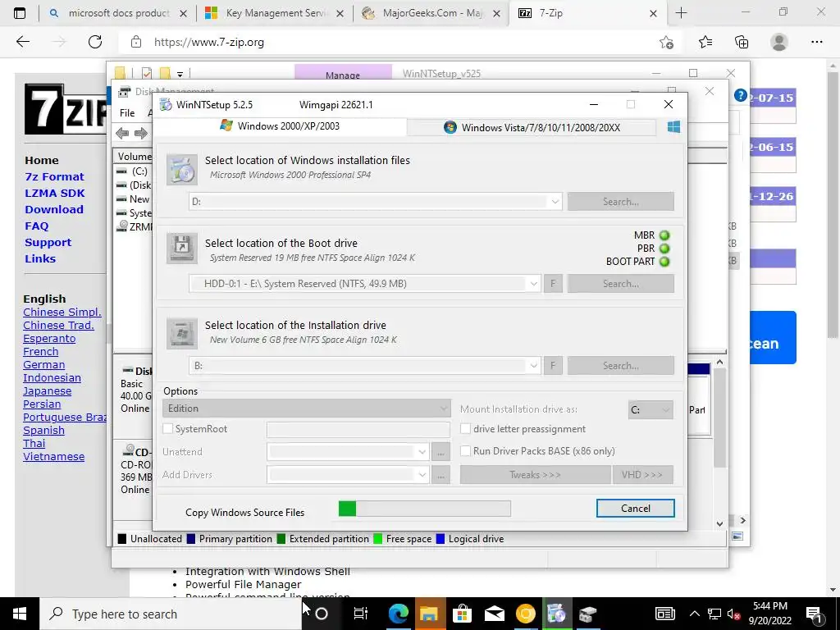Click the back arrow in Disk Management toolbar
This screenshot has height=630, width=840.
pos(122,134)
